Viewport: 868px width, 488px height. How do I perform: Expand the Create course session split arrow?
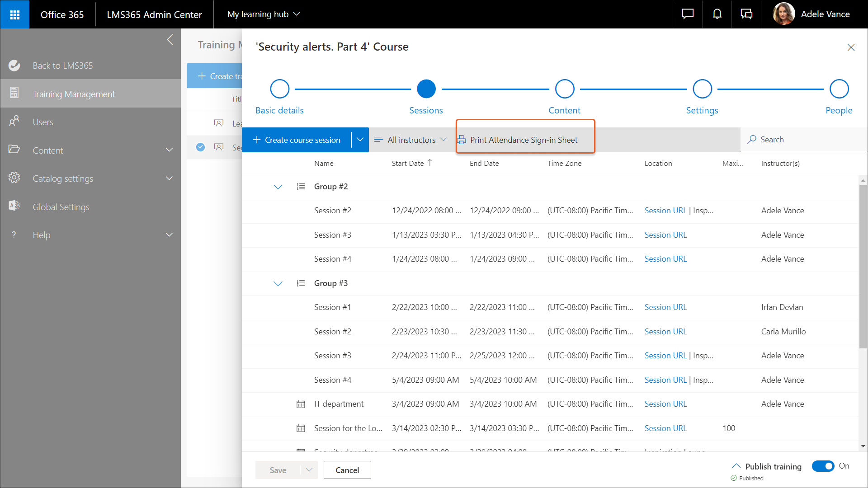[360, 140]
